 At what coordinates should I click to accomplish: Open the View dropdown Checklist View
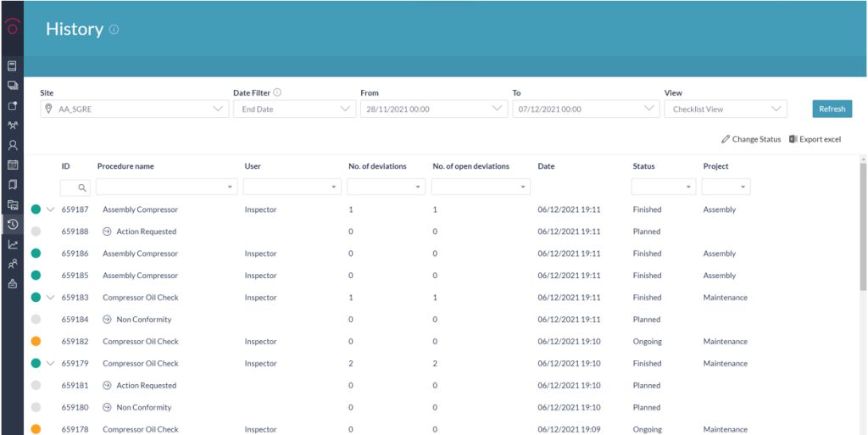point(726,109)
